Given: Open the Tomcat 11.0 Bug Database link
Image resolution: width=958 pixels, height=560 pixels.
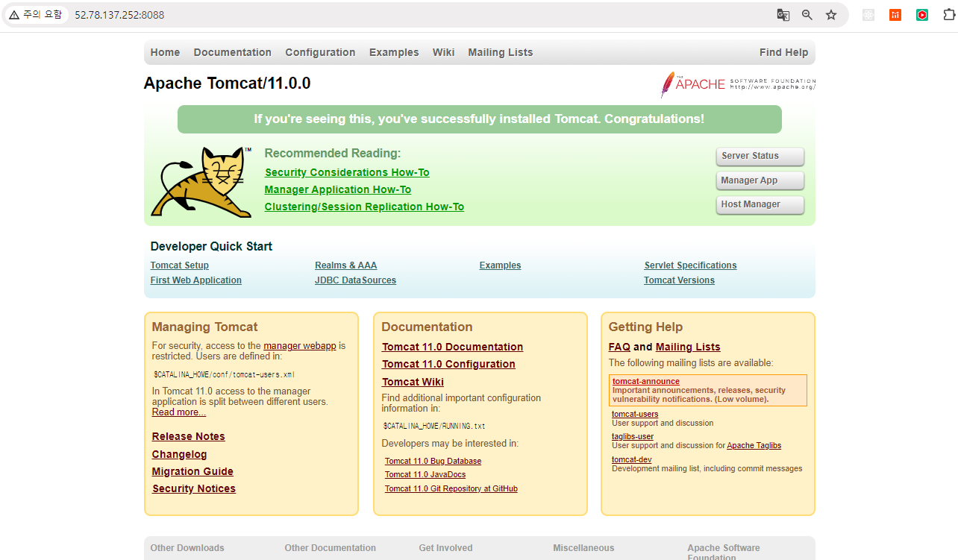Looking at the screenshot, I should coord(433,461).
